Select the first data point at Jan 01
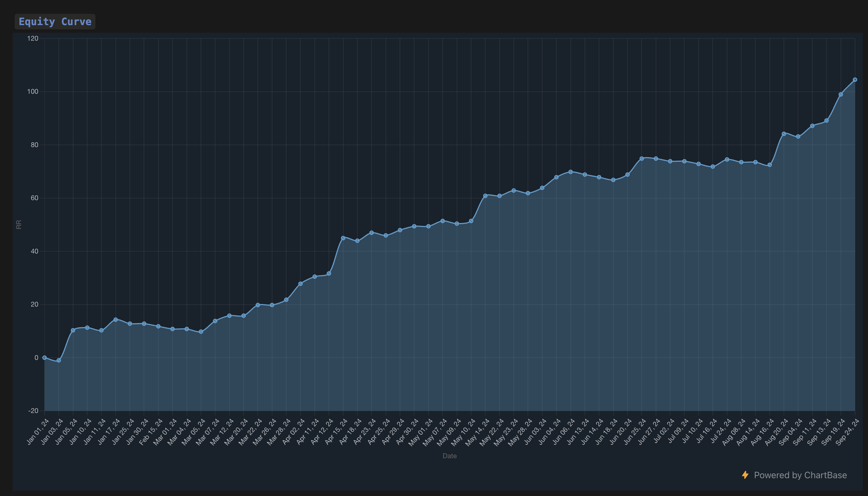The image size is (868, 496). pos(45,358)
